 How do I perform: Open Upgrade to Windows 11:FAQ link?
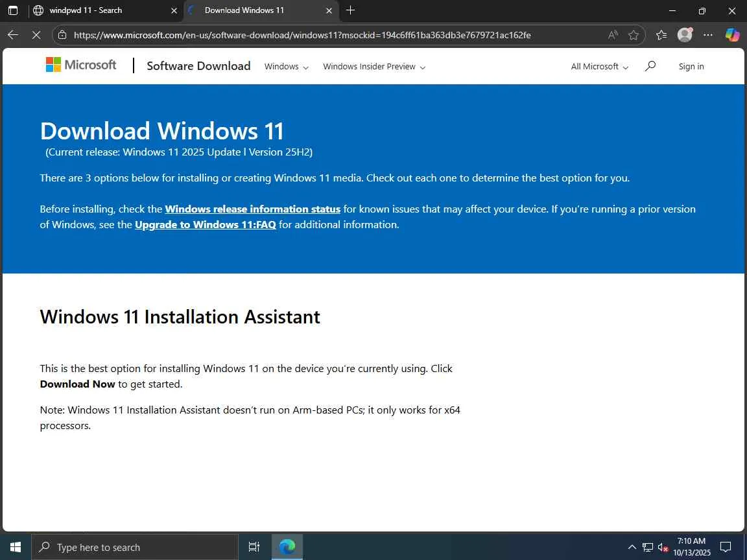tap(206, 225)
